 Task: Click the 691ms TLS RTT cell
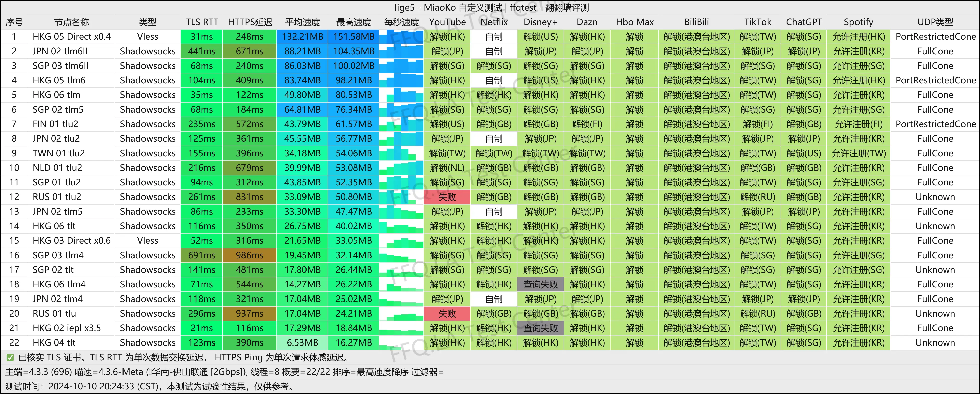click(x=202, y=255)
